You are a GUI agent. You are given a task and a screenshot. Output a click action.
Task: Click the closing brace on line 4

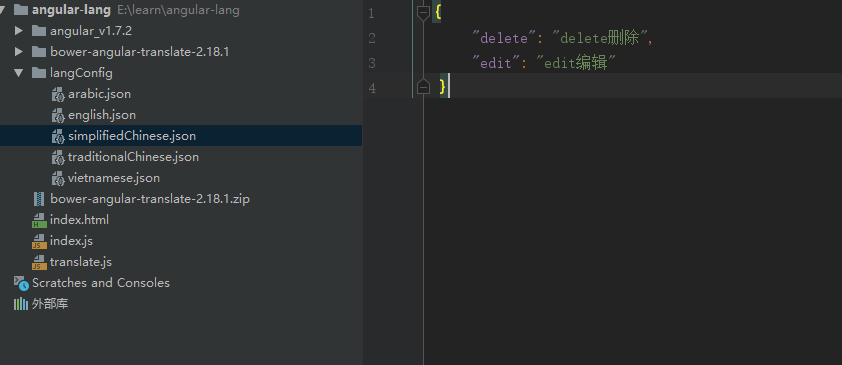(442, 86)
